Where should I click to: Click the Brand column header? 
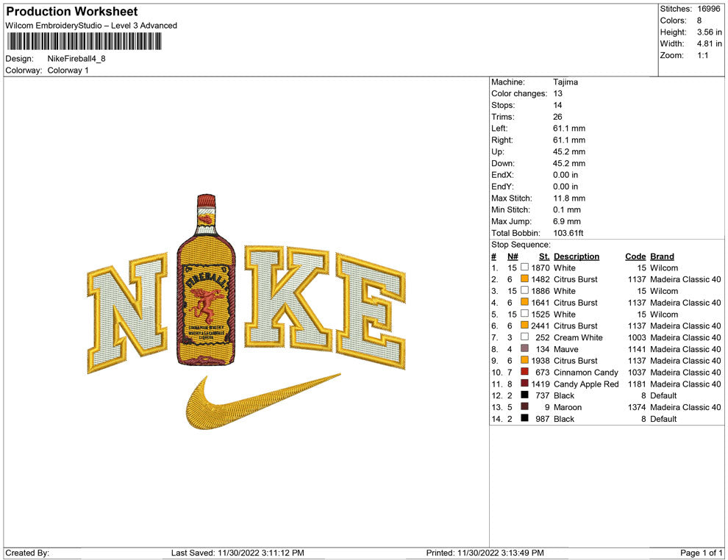662,256
